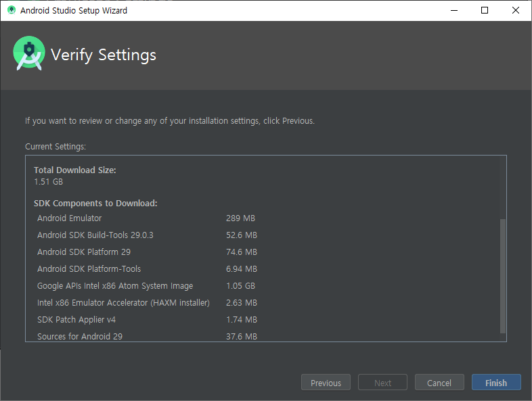Click the 1.05 GB size value
This screenshot has height=401, width=532.
(240, 286)
